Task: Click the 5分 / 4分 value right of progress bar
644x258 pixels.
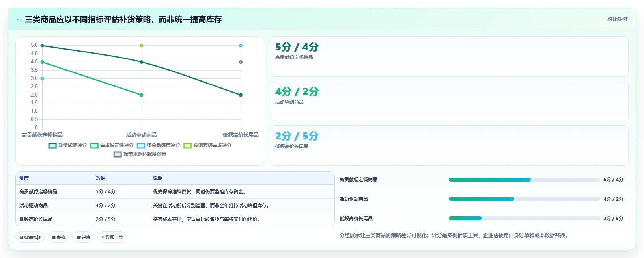Action: coord(613,180)
